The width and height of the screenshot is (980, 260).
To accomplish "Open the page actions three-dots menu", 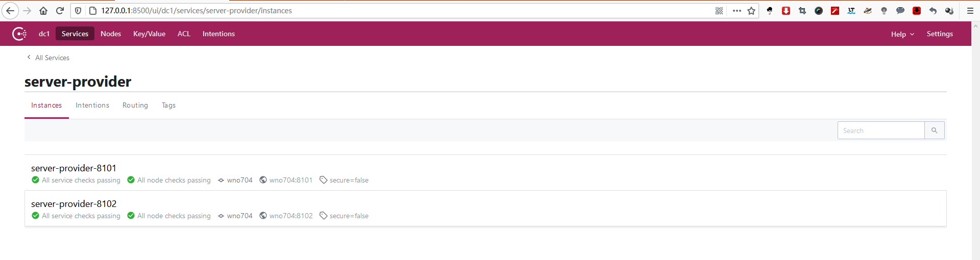I will tap(737, 11).
